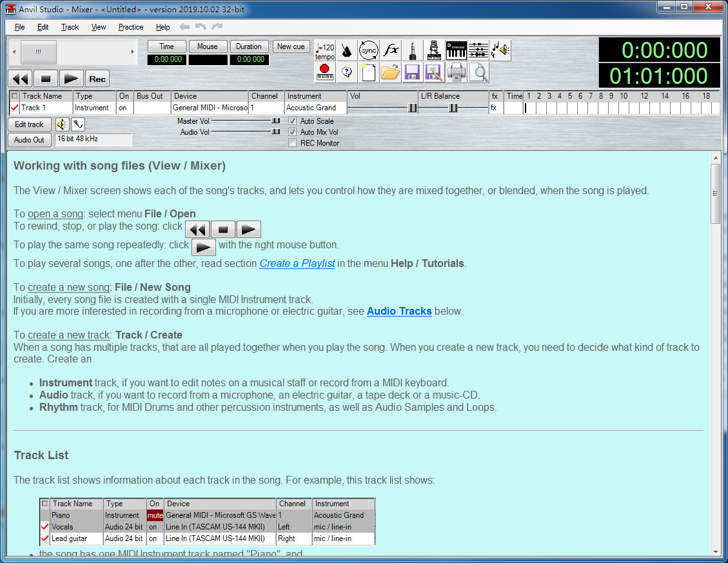
Task: Follow the Create a Playlist link
Action: click(297, 263)
